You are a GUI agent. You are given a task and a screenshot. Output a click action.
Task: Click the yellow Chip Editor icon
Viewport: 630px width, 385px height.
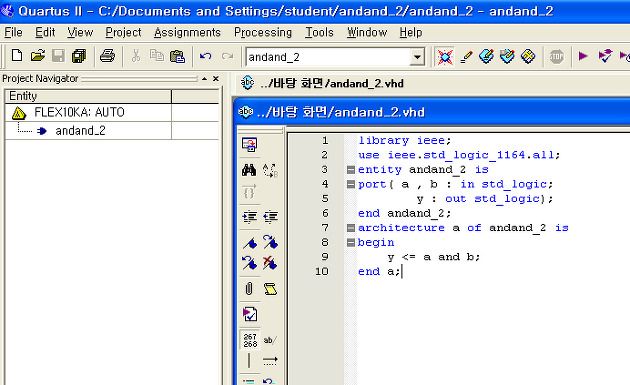point(528,57)
